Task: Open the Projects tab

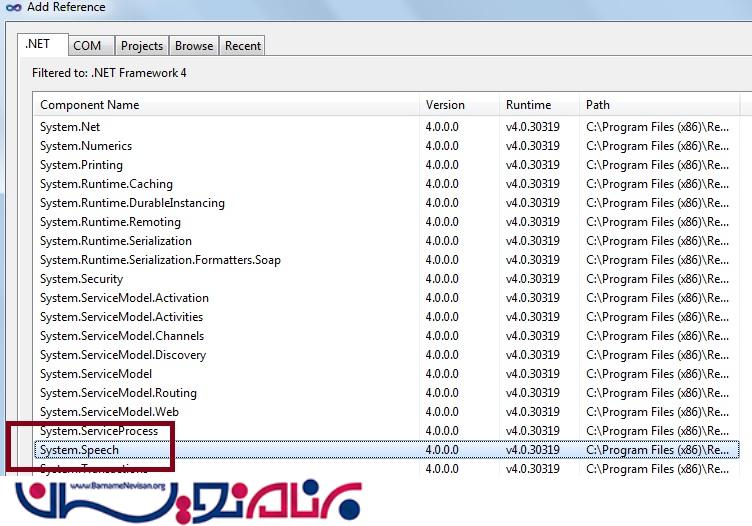Action: (x=141, y=45)
